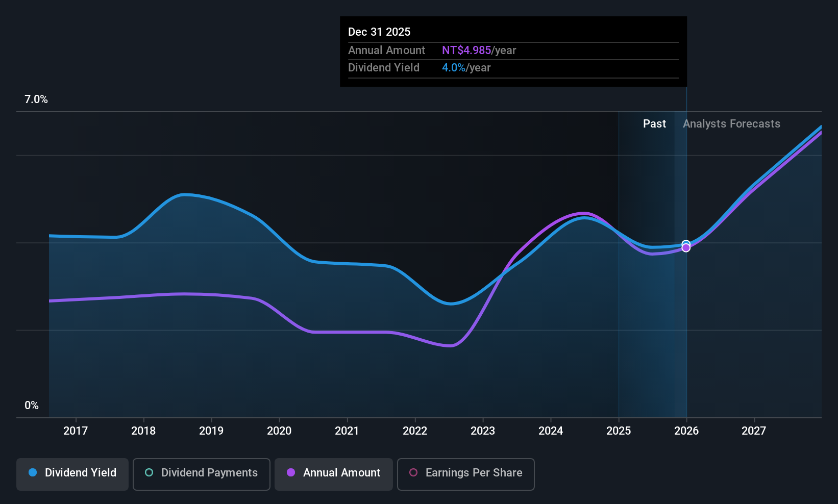Click the NT$4.985/year annual amount value
The image size is (838, 504).
(479, 50)
